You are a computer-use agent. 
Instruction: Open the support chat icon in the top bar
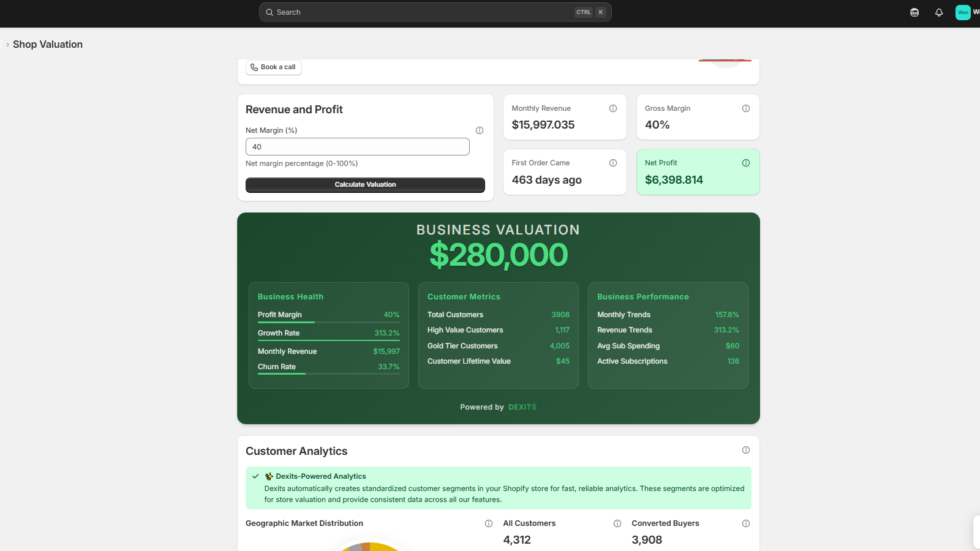(914, 12)
